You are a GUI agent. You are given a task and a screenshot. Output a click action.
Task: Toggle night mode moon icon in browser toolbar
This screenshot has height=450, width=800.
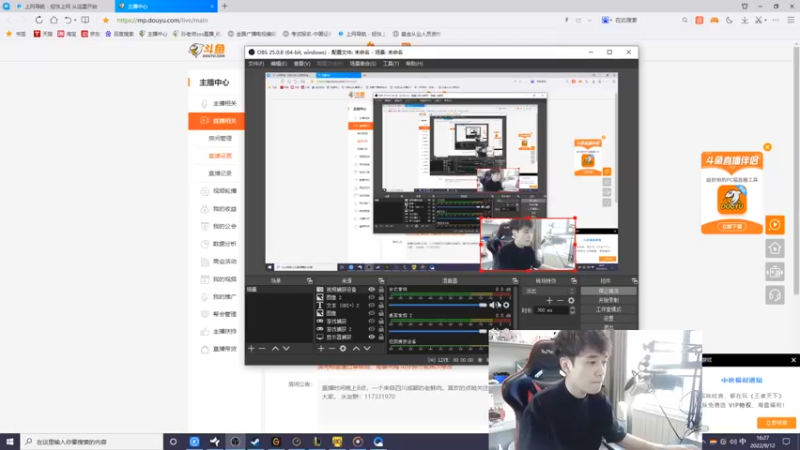tap(729, 20)
